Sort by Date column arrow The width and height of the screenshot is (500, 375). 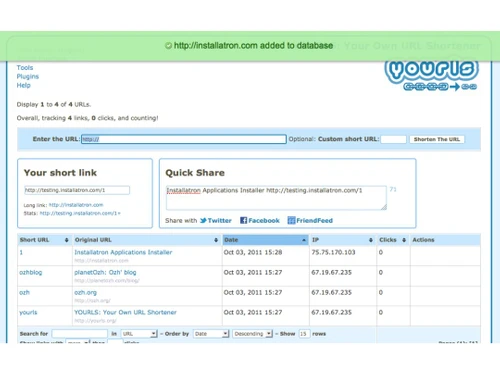coord(304,240)
